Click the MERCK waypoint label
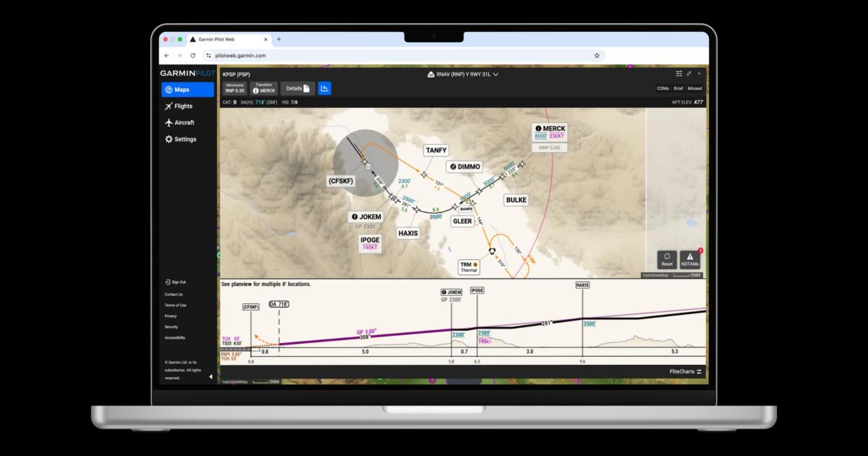This screenshot has height=456, width=868. click(x=550, y=132)
